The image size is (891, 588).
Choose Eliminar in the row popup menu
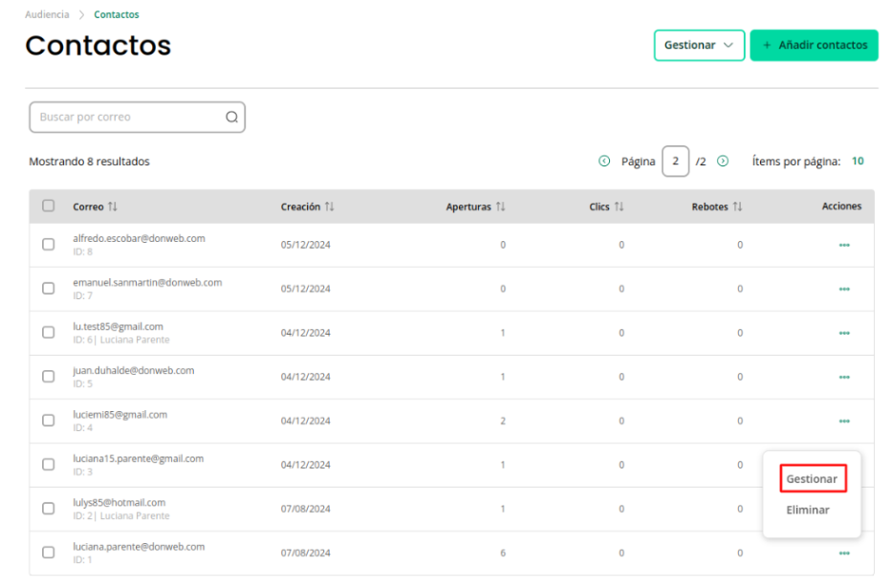tap(808, 511)
